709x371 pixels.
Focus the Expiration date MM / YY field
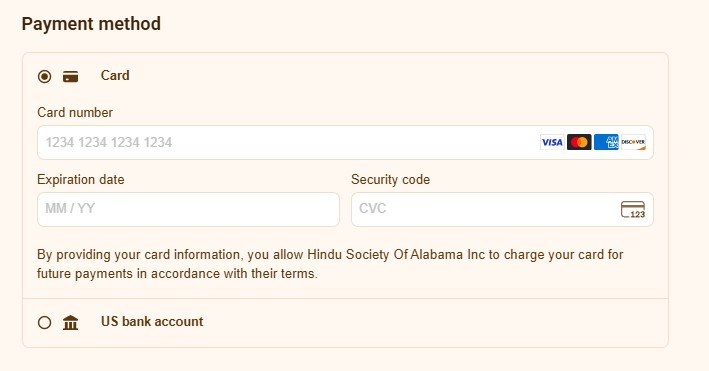[189, 209]
